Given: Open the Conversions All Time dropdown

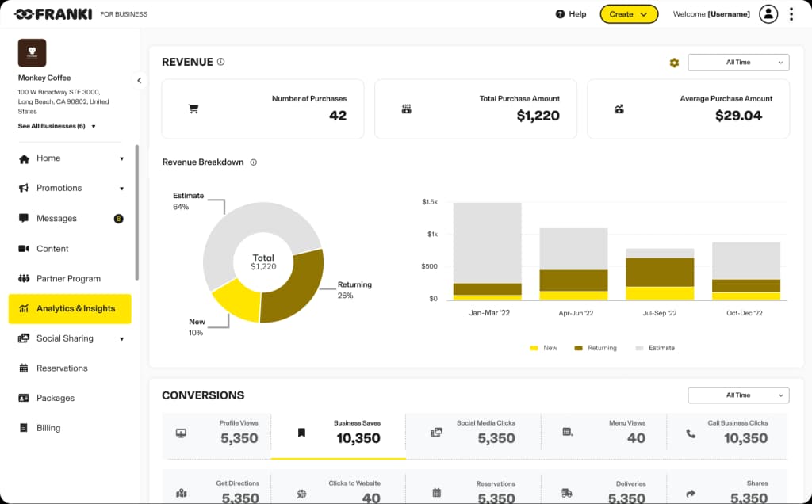Looking at the screenshot, I should pos(737,395).
